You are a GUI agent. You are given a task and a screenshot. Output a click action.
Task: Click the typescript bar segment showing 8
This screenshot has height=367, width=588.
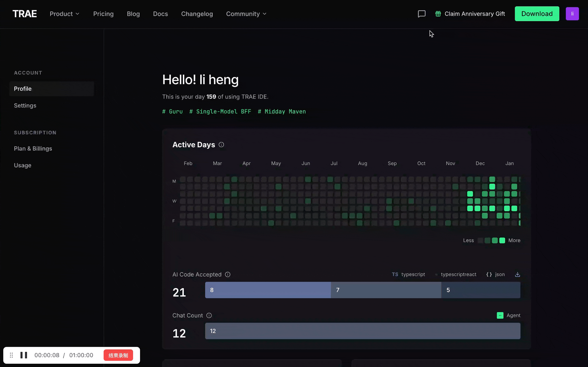268,290
